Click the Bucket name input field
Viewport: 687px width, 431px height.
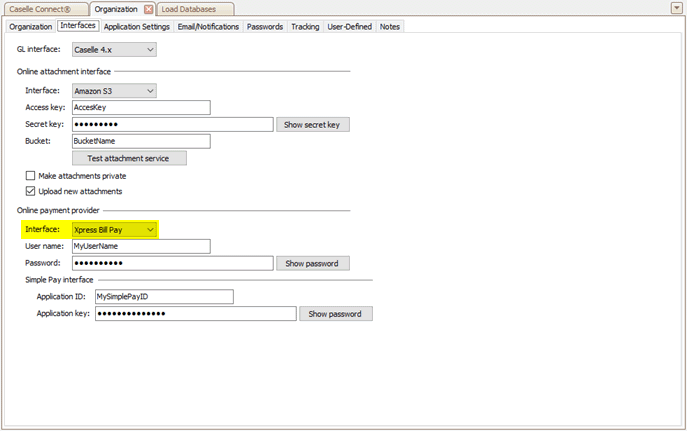[141, 141]
